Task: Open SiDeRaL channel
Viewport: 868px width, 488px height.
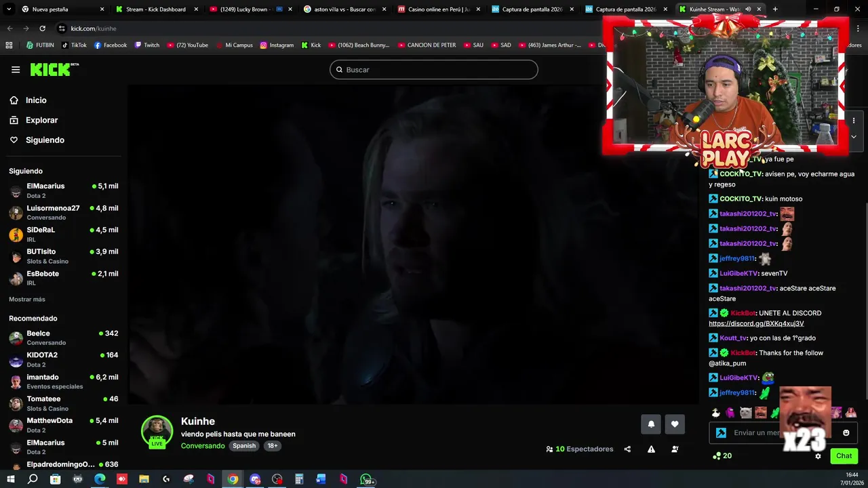Action: (64, 234)
